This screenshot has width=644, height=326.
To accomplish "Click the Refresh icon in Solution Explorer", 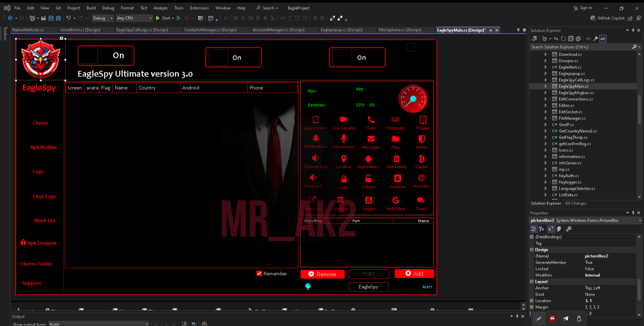I will click(x=563, y=39).
